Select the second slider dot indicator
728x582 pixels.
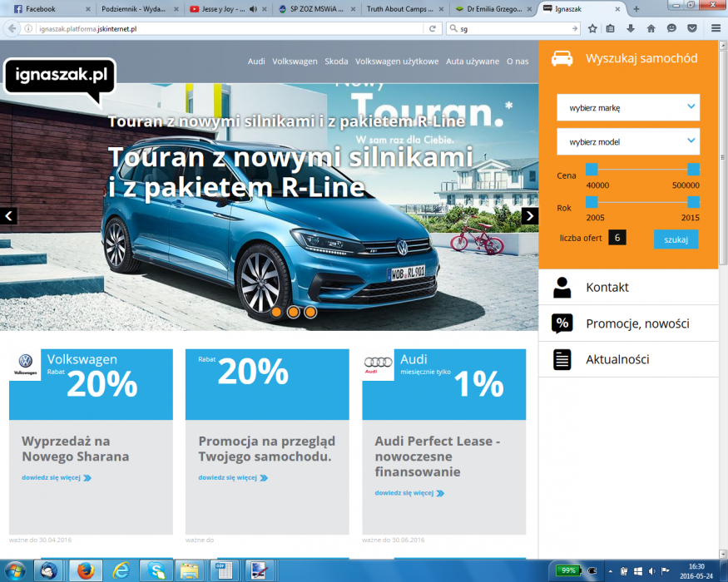(x=294, y=313)
